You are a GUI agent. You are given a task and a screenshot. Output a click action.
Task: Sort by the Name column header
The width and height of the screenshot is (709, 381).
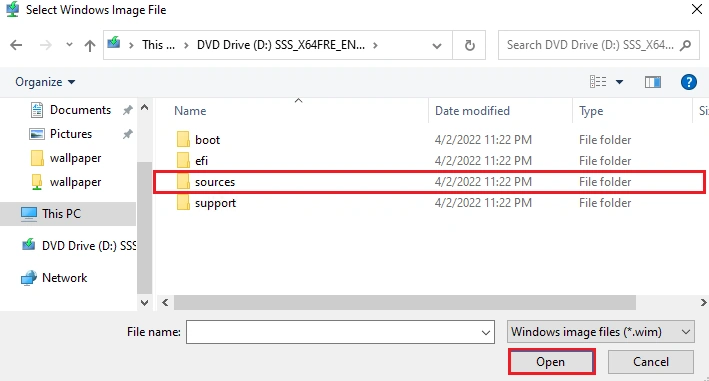point(190,111)
